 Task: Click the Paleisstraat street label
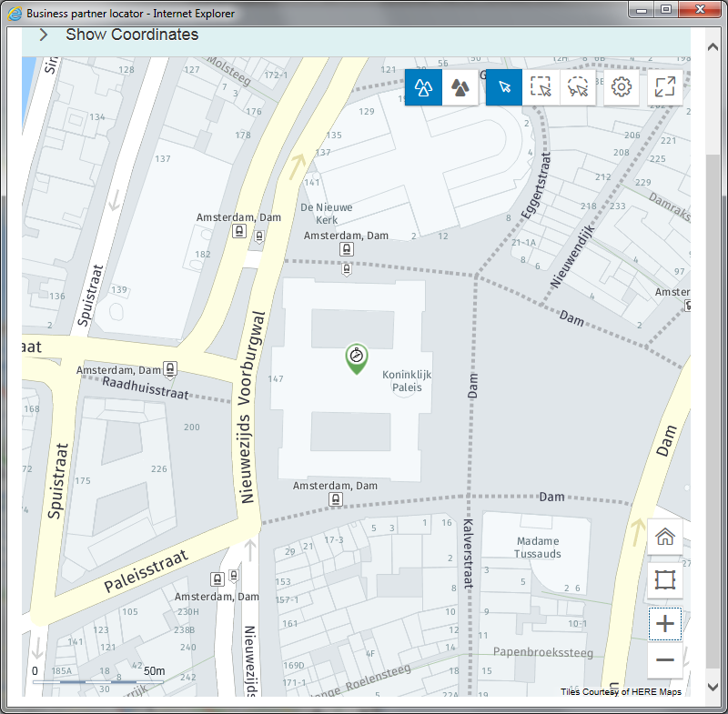(146, 571)
